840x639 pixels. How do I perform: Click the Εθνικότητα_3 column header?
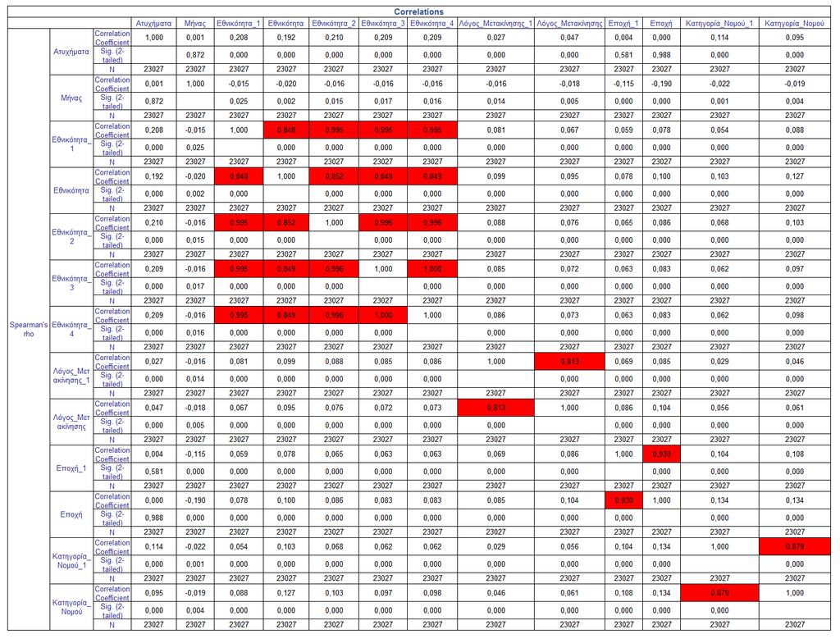[383, 24]
